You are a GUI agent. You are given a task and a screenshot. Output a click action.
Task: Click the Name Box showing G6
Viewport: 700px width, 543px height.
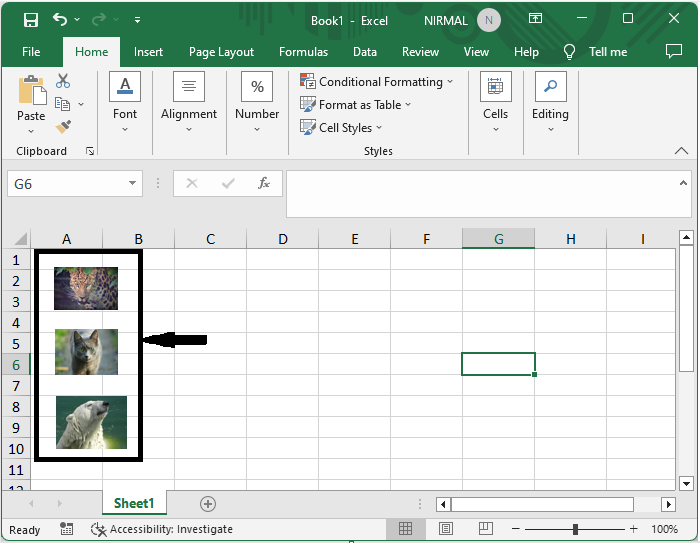[67, 184]
